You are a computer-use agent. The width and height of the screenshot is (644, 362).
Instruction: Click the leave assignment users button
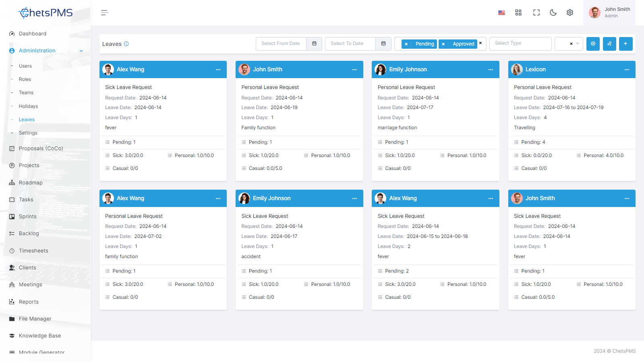point(609,44)
